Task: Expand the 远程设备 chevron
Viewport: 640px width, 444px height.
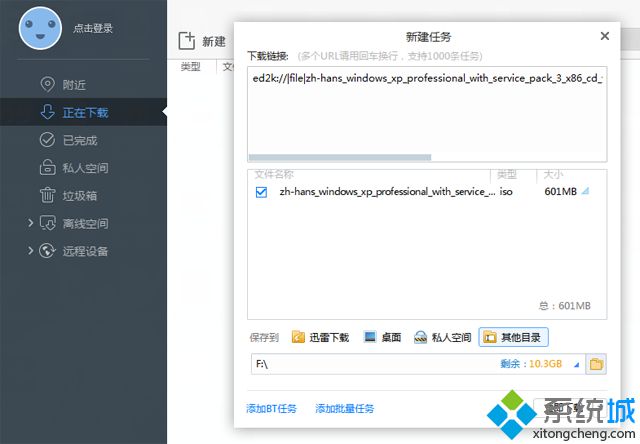Action: 31,250
